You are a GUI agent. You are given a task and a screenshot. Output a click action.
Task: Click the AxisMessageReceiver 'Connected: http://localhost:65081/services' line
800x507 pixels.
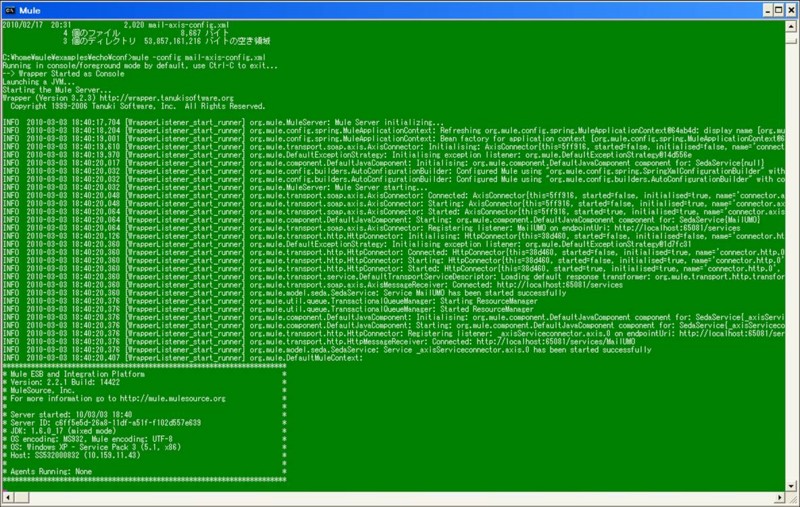312,285
